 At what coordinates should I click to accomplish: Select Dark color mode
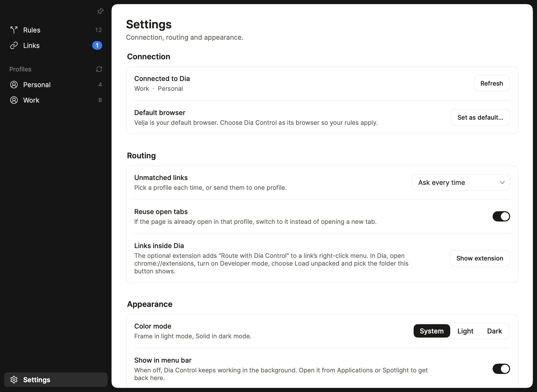point(494,331)
